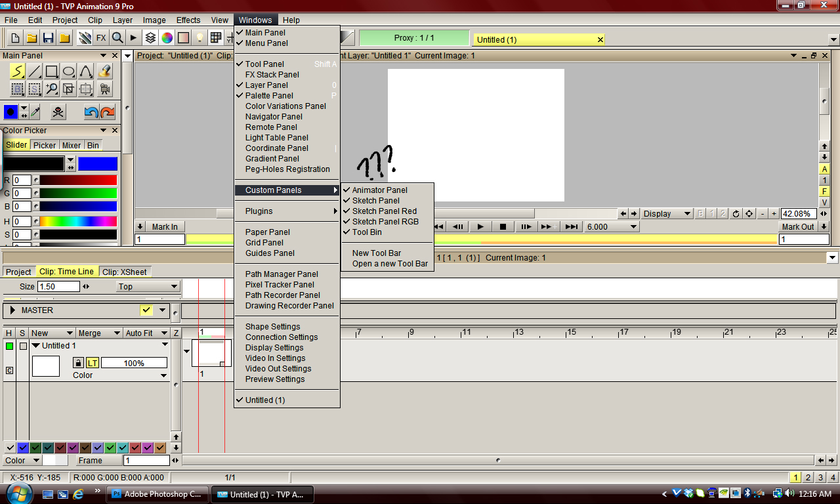The width and height of the screenshot is (840, 504).
Task: Open the Display dropdown
Action: pyautogui.click(x=667, y=213)
